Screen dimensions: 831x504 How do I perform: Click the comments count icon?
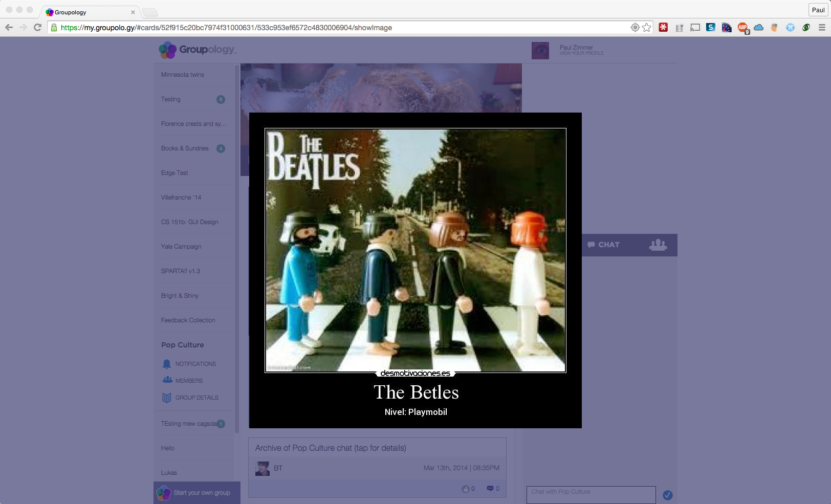pyautogui.click(x=490, y=489)
